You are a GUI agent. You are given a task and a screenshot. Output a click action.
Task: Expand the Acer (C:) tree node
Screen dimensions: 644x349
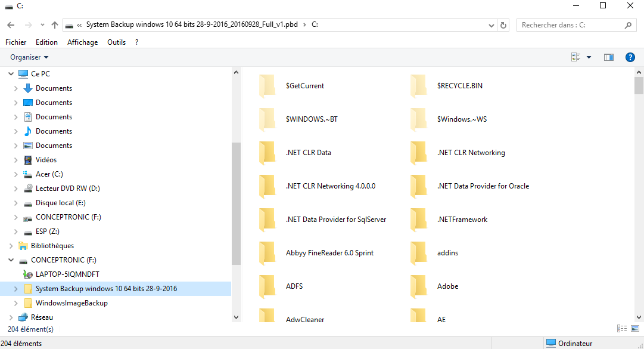click(x=15, y=174)
